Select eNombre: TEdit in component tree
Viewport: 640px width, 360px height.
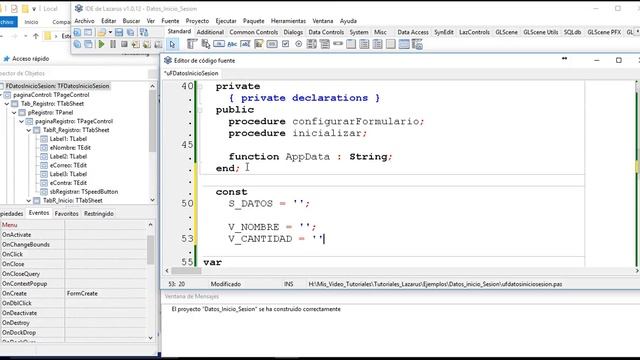tap(70, 148)
